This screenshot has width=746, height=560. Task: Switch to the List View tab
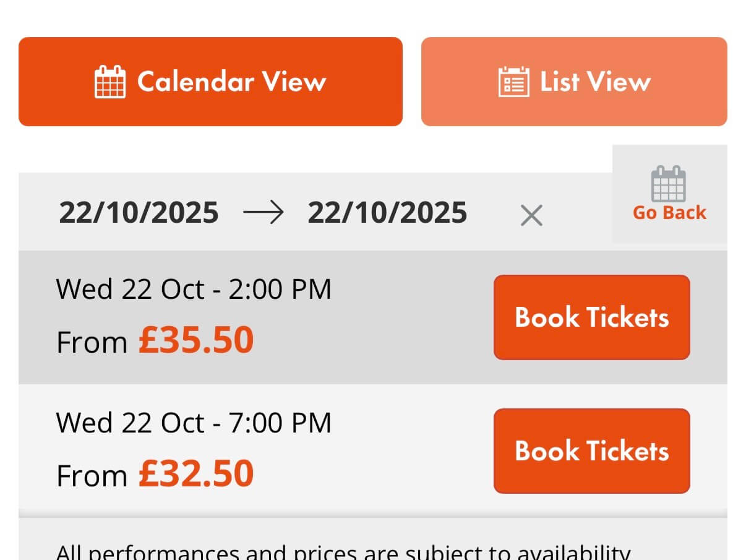574,82
